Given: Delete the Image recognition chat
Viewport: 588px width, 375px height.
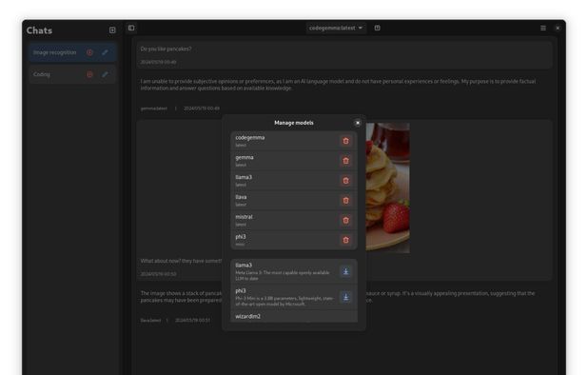Looking at the screenshot, I should pyautogui.click(x=89, y=52).
